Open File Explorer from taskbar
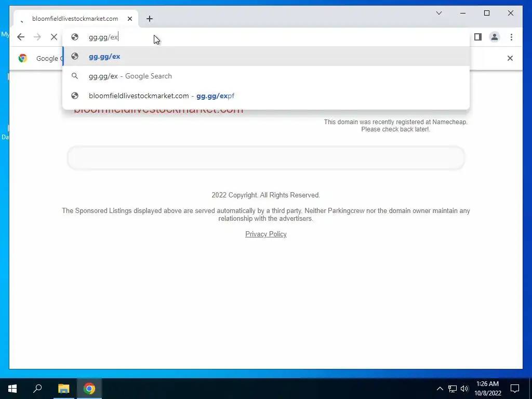Viewport: 532px width, 399px height. (63, 389)
